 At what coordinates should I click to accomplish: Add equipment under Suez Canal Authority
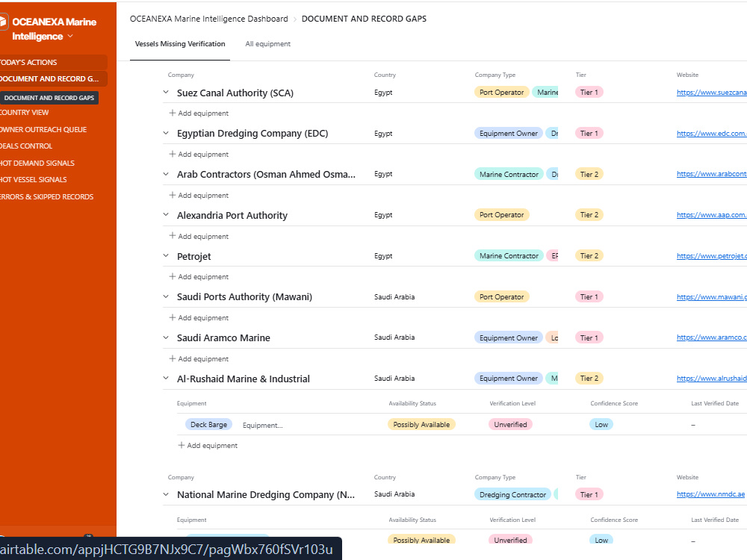point(199,113)
